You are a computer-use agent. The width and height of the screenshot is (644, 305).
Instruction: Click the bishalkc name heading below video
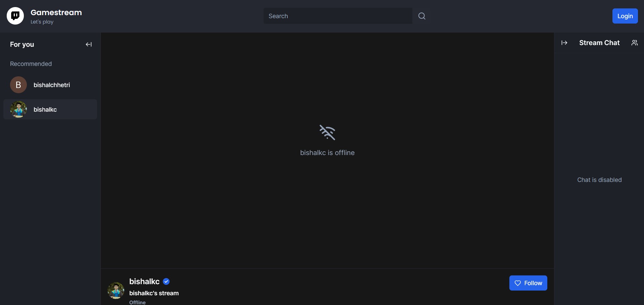click(144, 281)
